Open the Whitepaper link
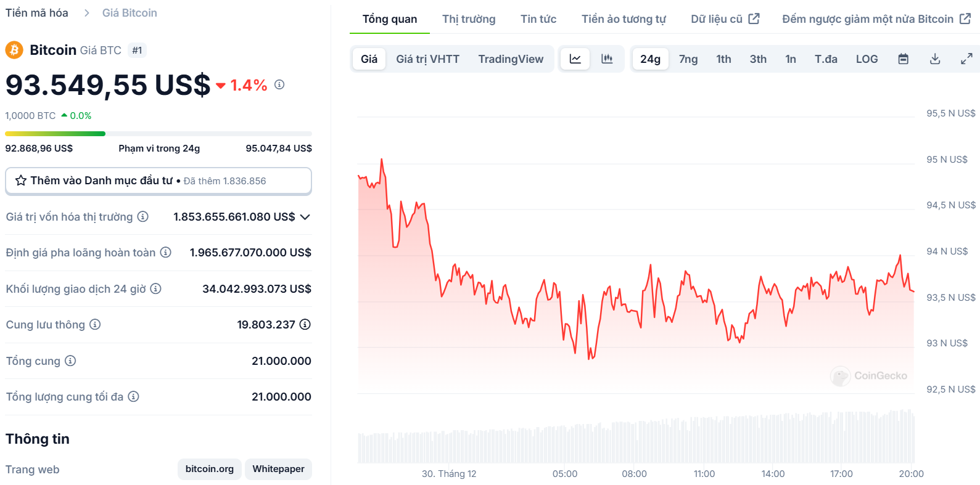This screenshot has height=485, width=980. [278, 469]
